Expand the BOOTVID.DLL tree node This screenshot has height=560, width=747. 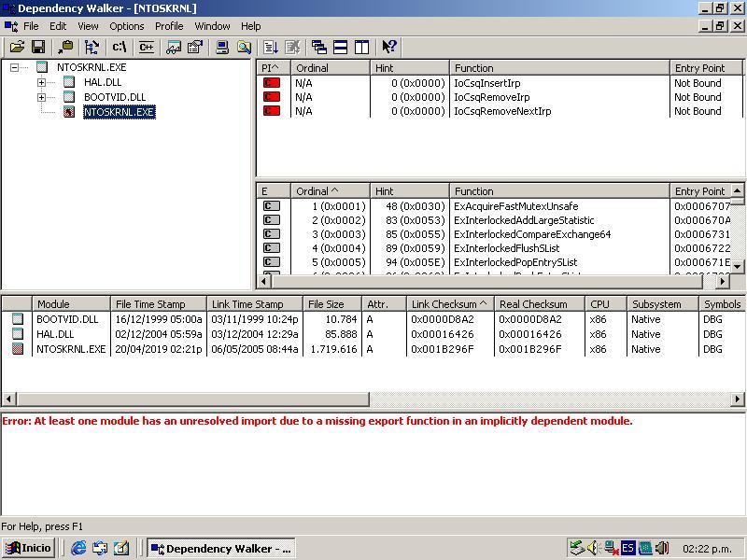point(42,97)
